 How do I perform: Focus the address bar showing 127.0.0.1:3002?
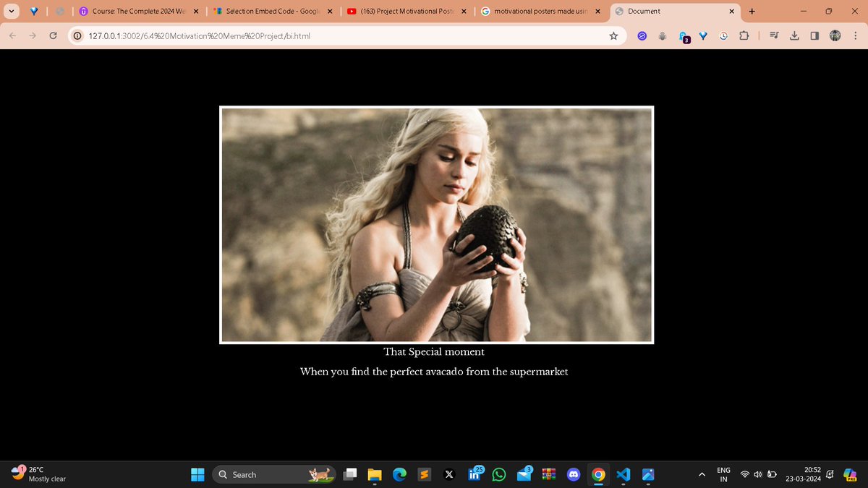(x=347, y=35)
